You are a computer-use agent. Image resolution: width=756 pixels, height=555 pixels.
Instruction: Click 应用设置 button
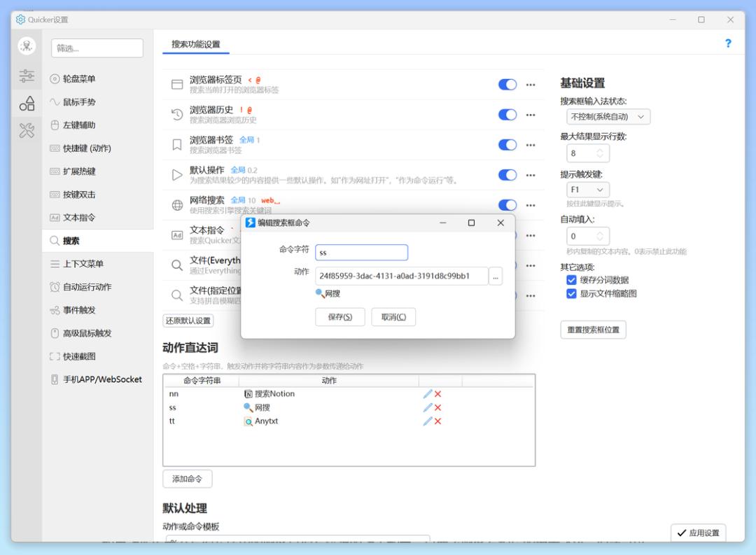click(698, 533)
